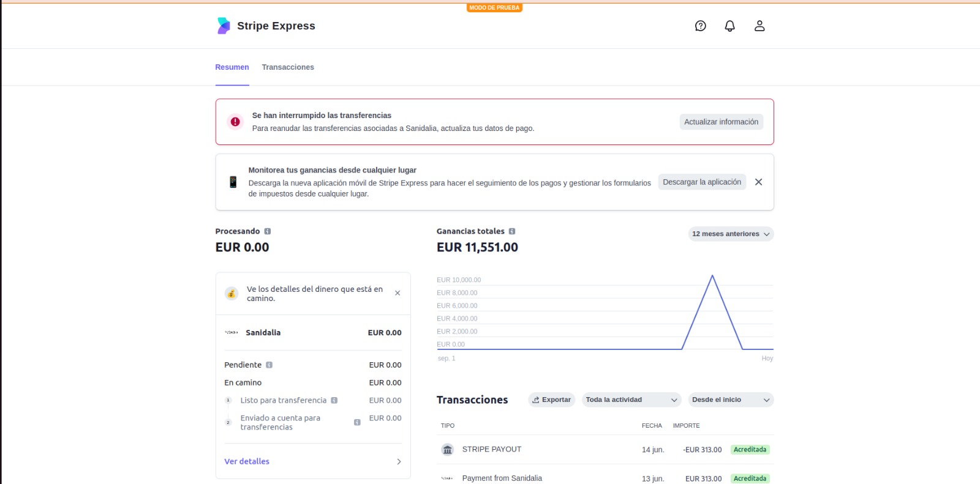Click info icon next to Pendiente
This screenshot has height=484, width=980.
(x=269, y=365)
